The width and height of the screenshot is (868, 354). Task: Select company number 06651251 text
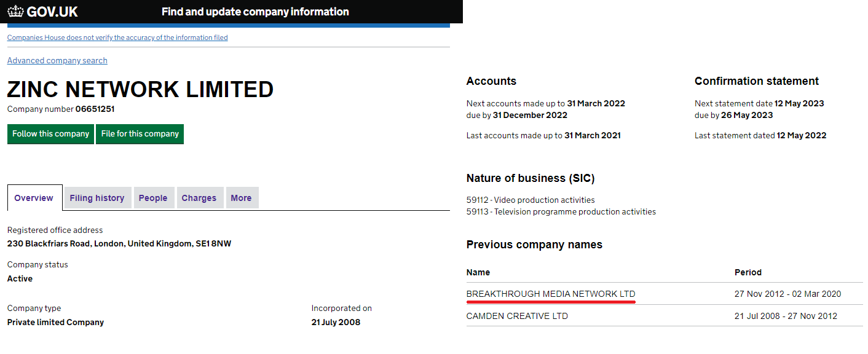pyautogui.click(x=95, y=109)
